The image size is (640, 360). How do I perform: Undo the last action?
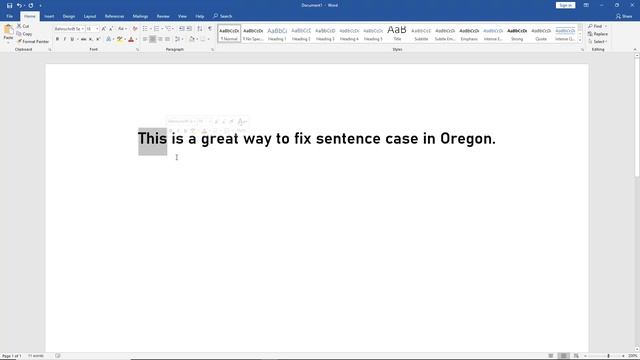click(x=19, y=5)
